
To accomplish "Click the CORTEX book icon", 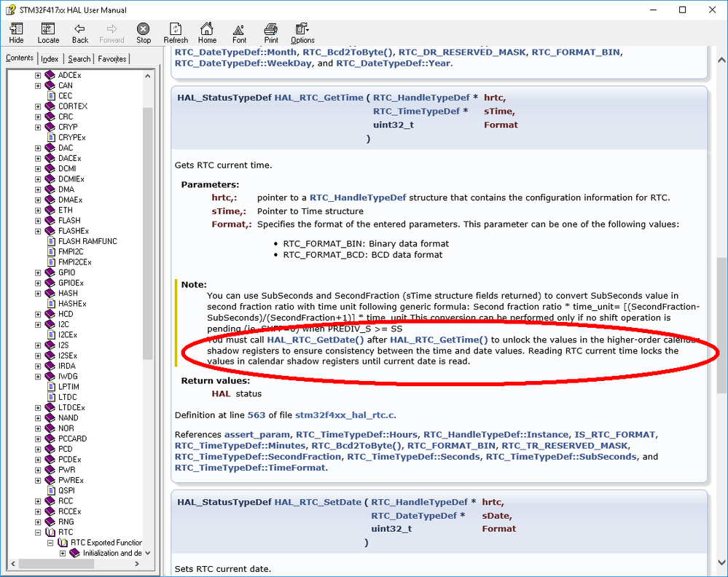I will pos(50,106).
